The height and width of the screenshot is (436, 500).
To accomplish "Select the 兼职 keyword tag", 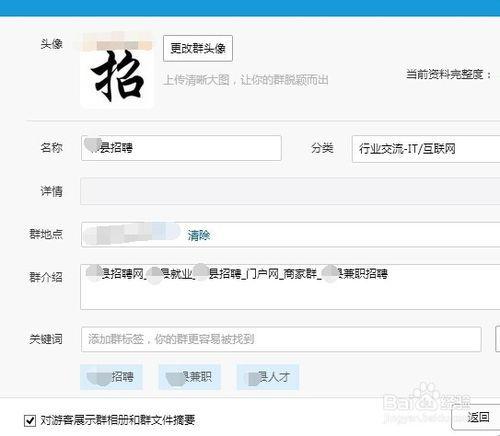I will pyautogui.click(x=189, y=377).
